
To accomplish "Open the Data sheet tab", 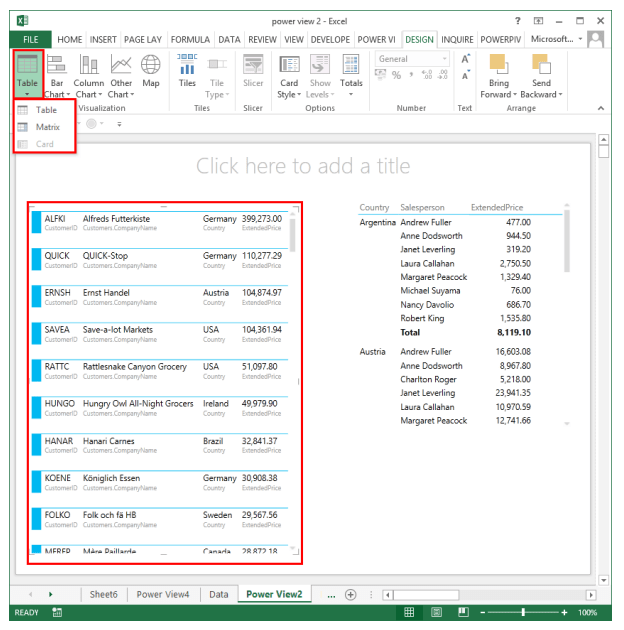I will [x=219, y=594].
